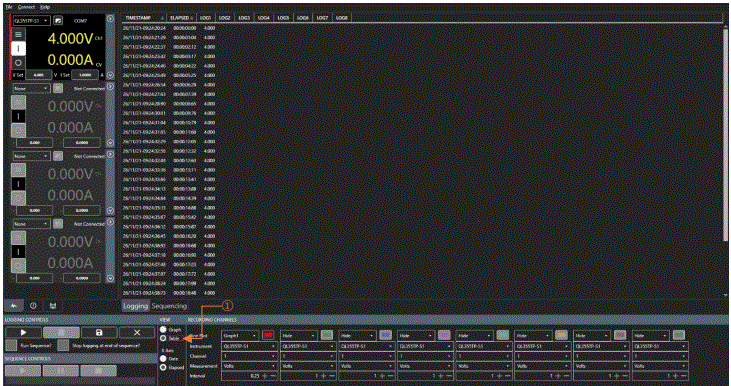This screenshot has height=386, width=731.
Task: Open the third panel's None instrument dropdown
Action: (31, 156)
